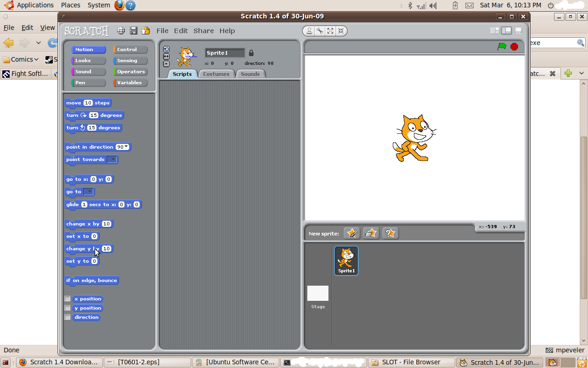This screenshot has width=588, height=368.
Task: Select the stamp duplicate tool
Action: (x=309, y=31)
